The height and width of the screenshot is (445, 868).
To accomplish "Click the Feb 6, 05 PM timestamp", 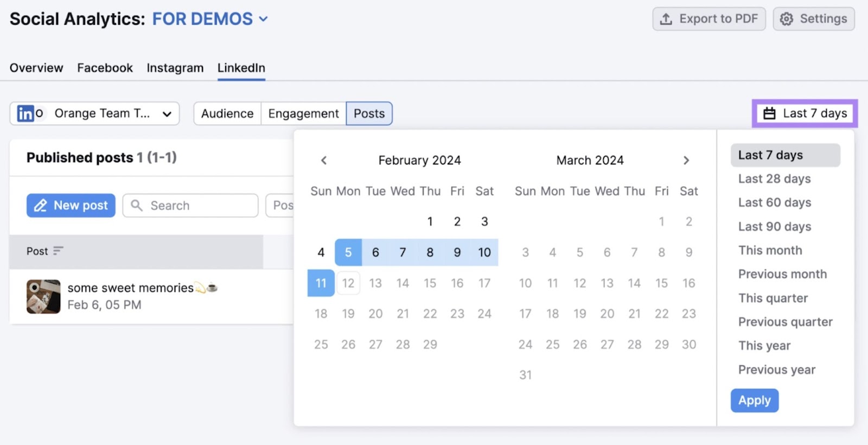I will click(104, 305).
